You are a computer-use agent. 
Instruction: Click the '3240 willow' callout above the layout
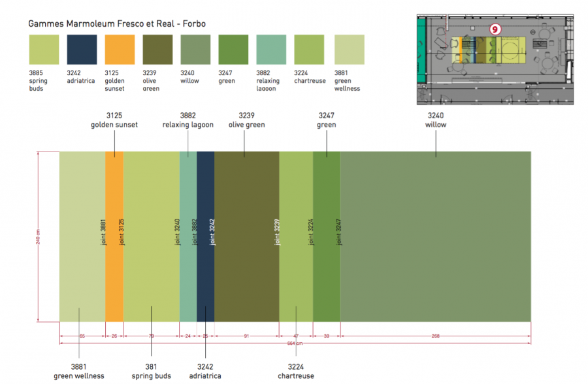pyautogui.click(x=436, y=120)
